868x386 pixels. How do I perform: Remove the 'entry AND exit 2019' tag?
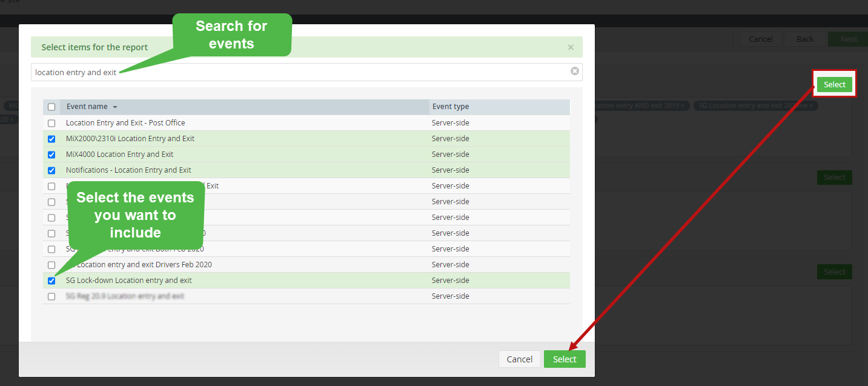[683, 105]
